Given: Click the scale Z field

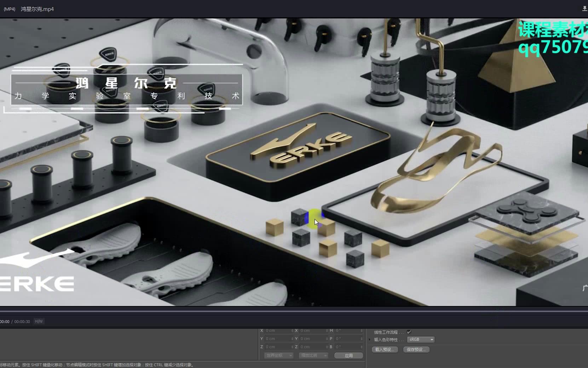Looking at the screenshot, I should click(314, 347).
